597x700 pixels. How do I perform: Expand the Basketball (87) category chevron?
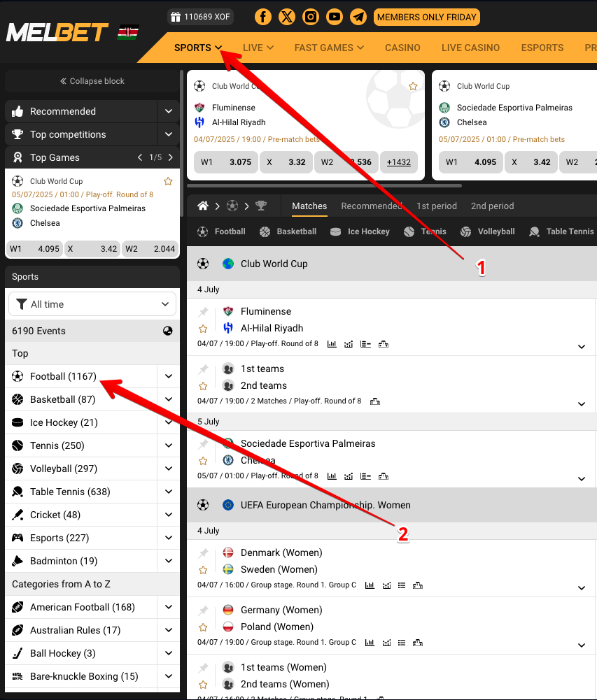pos(169,399)
